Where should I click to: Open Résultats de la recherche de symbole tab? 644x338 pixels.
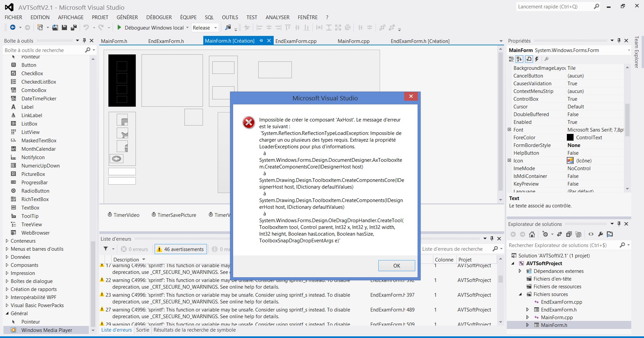[x=195, y=330]
